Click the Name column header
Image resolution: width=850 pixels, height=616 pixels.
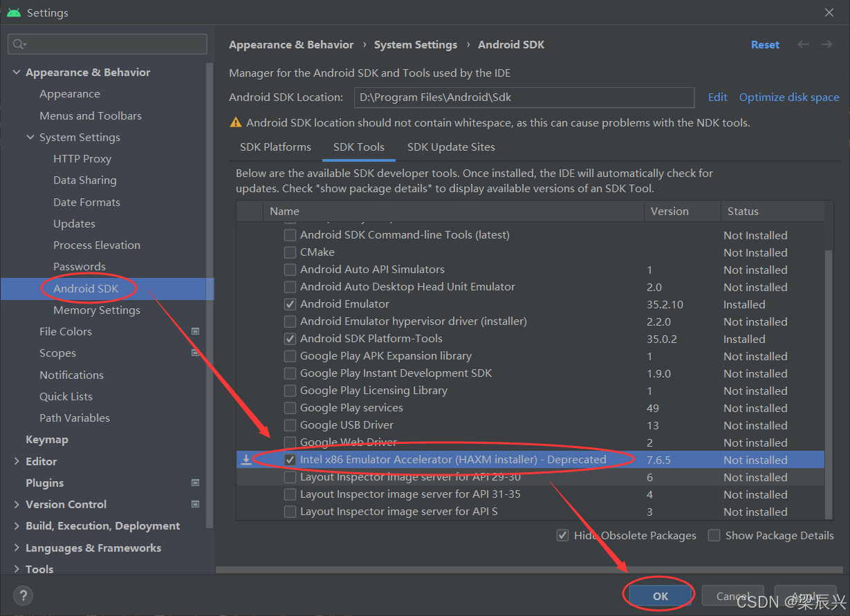(x=454, y=212)
